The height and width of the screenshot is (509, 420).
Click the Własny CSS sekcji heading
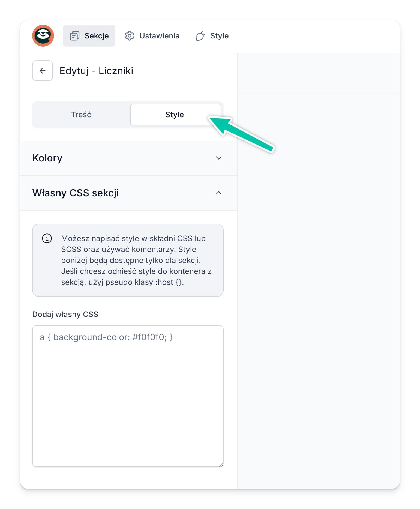coord(76,193)
